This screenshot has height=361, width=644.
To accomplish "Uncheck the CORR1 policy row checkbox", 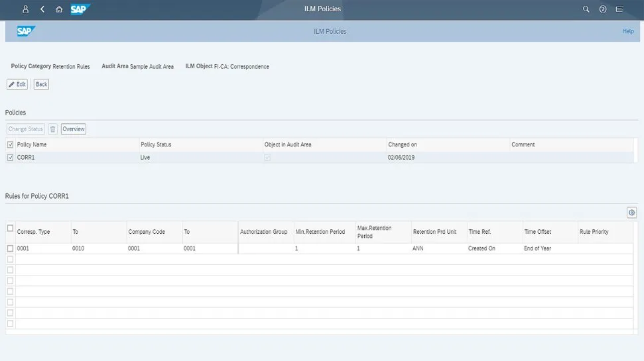I will click(x=10, y=158).
